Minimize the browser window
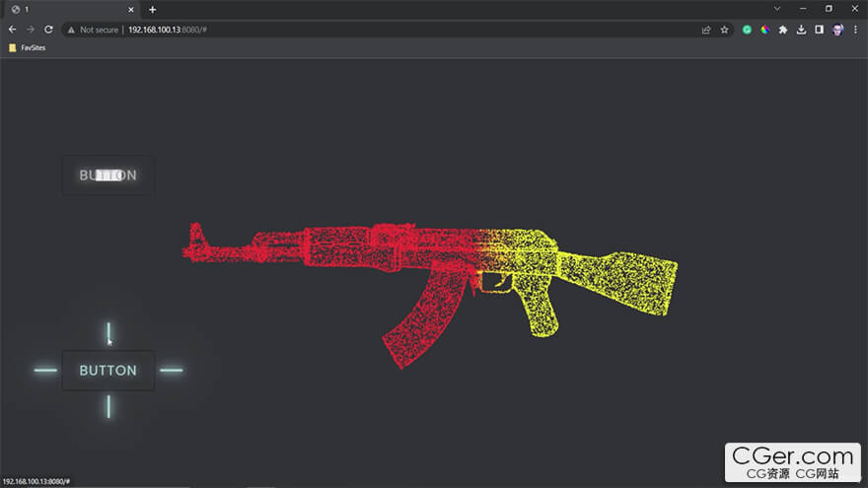The height and width of the screenshot is (488, 868). (x=803, y=9)
